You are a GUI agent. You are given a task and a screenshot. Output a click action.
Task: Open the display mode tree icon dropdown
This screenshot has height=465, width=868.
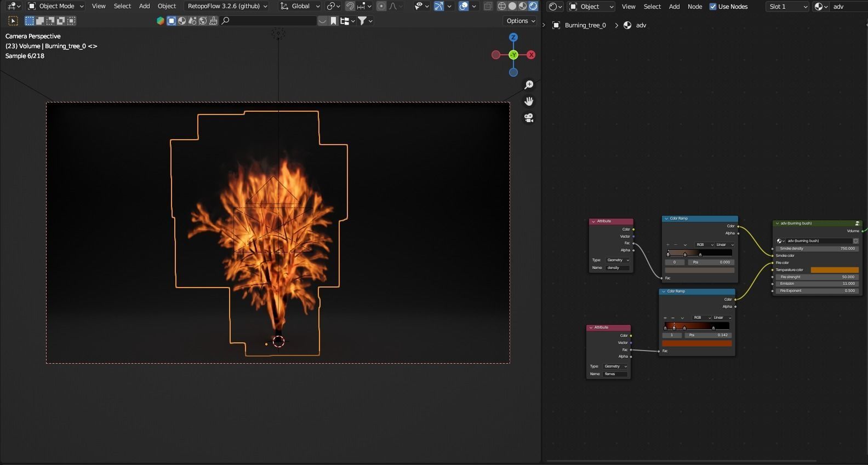[347, 21]
